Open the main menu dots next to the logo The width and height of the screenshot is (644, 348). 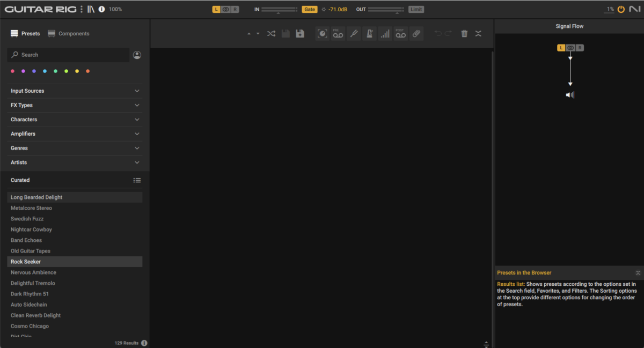click(x=82, y=9)
